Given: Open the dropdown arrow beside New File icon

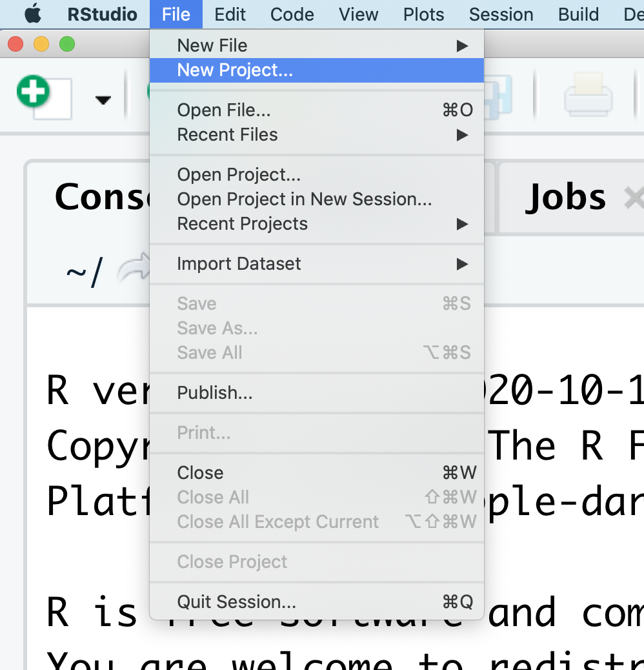Looking at the screenshot, I should pyautogui.click(x=103, y=100).
